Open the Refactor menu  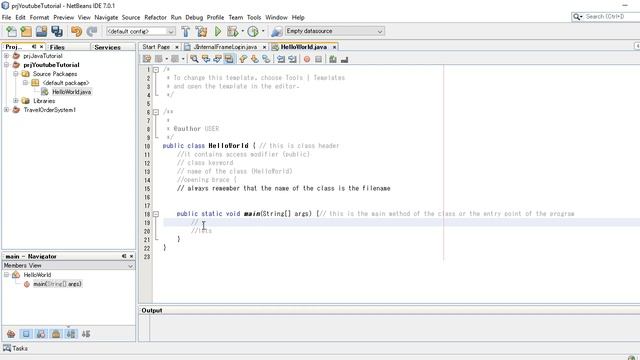coord(155,18)
